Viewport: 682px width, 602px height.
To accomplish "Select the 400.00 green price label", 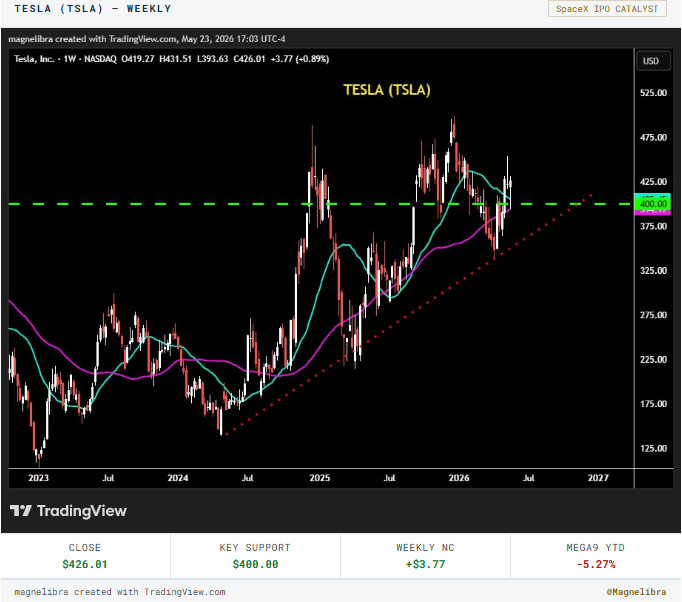I will coord(652,204).
